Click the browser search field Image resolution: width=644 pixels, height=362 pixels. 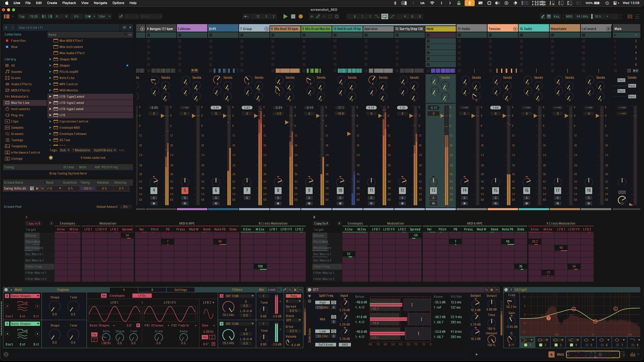click(x=67, y=28)
